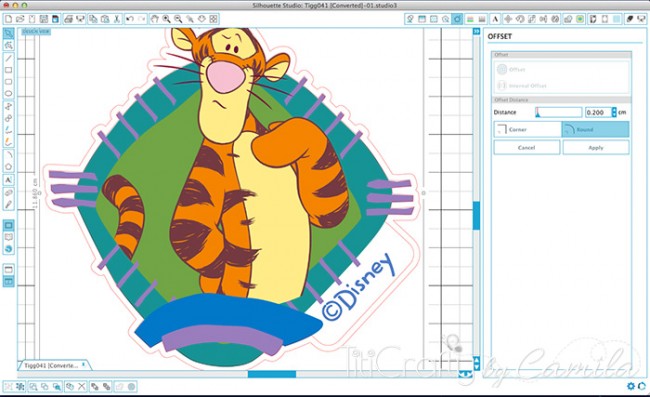Viewport: 650px width, 397px height.
Task: Apply the offset
Action: pos(596,148)
